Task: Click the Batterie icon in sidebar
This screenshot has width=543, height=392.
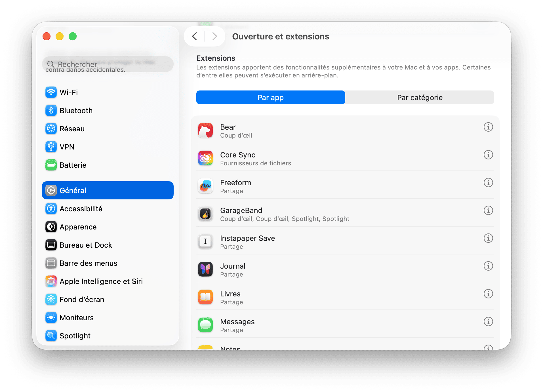Action: tap(51, 165)
